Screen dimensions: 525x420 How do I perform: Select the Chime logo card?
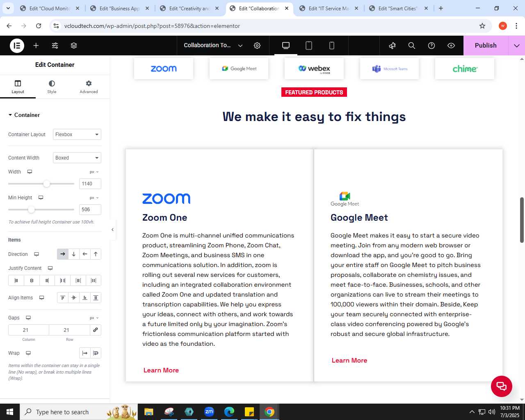465,68
